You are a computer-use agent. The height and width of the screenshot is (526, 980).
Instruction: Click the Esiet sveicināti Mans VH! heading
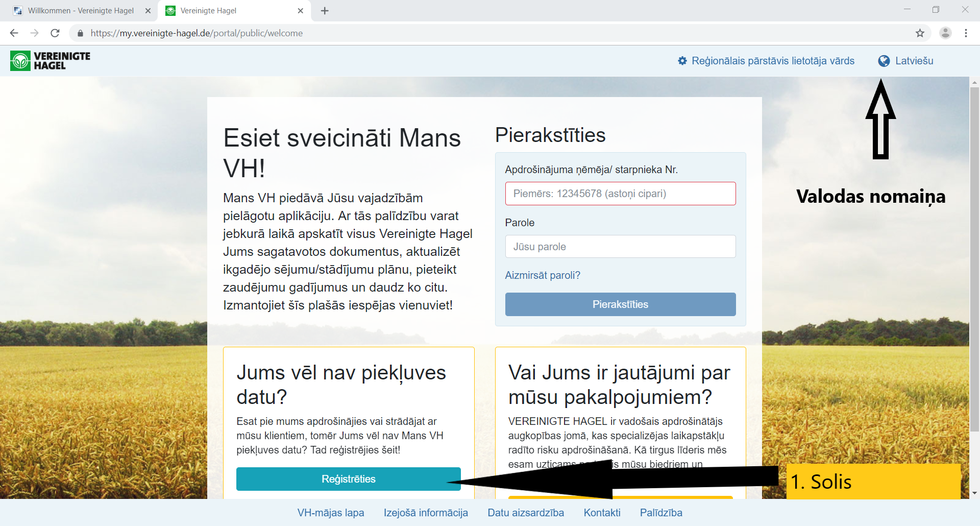[342, 153]
